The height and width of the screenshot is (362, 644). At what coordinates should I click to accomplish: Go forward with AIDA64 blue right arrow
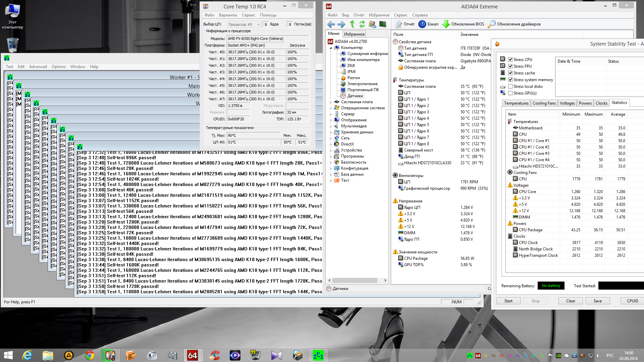tap(341, 24)
